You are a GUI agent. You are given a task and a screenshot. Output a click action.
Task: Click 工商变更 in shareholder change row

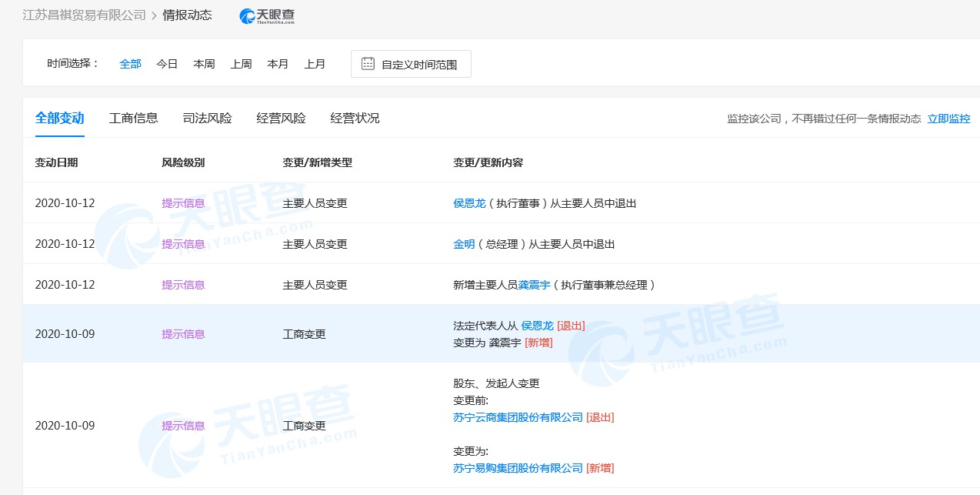coord(304,426)
